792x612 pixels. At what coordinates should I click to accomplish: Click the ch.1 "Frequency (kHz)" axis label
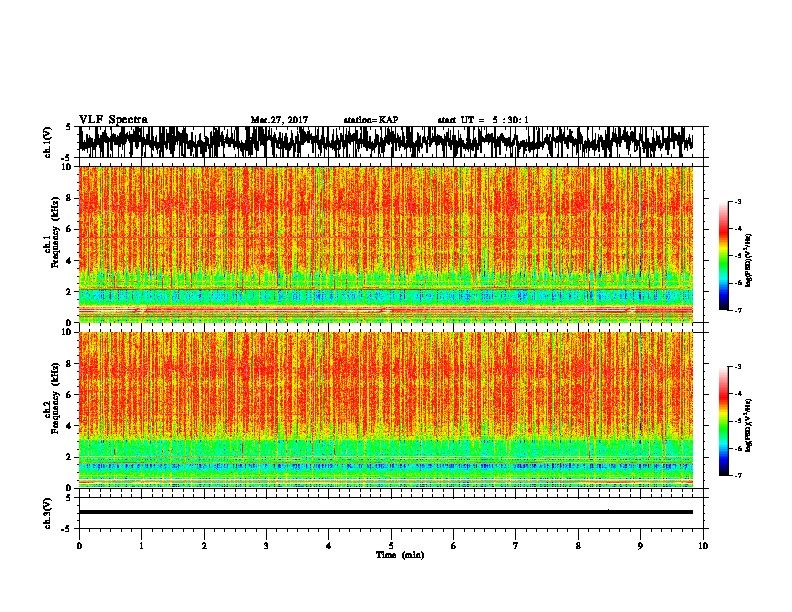[55, 233]
